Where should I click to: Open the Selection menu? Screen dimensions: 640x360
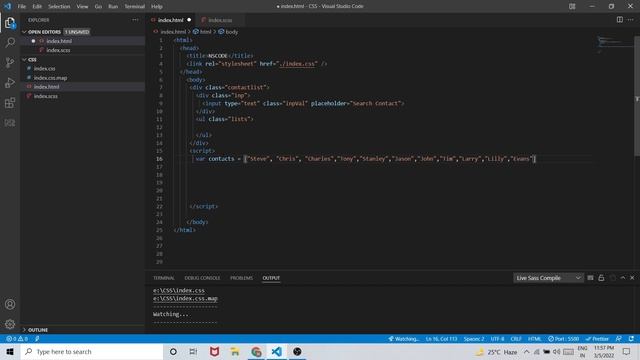(59, 7)
